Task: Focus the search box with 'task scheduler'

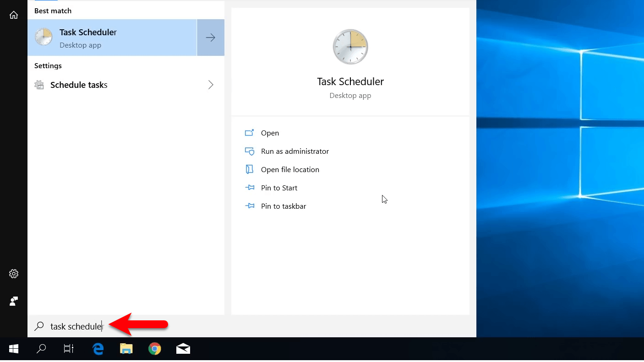Action: (252, 326)
